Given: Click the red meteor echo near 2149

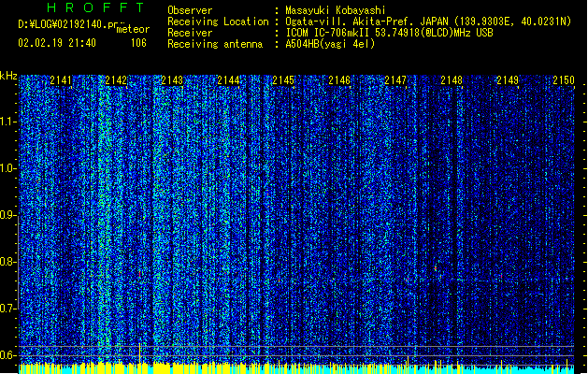Looking at the screenshot, I should pyautogui.click(x=501, y=276).
